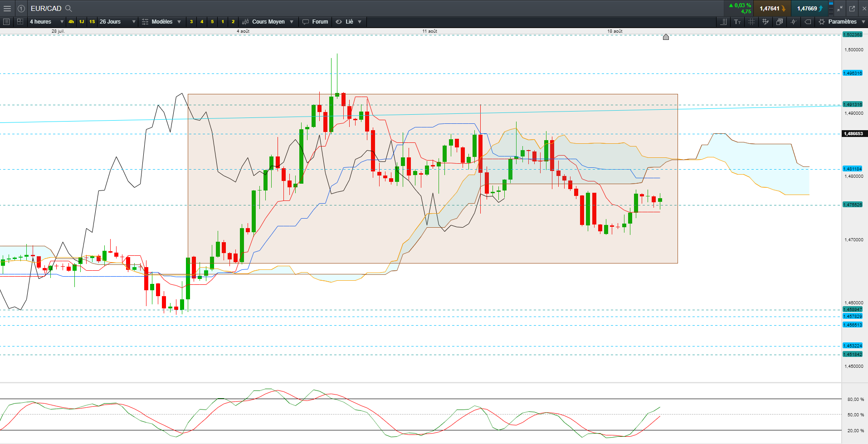Click the vertical bar gauge beside buy price
This screenshot has width=868, height=444.
(x=831, y=9)
